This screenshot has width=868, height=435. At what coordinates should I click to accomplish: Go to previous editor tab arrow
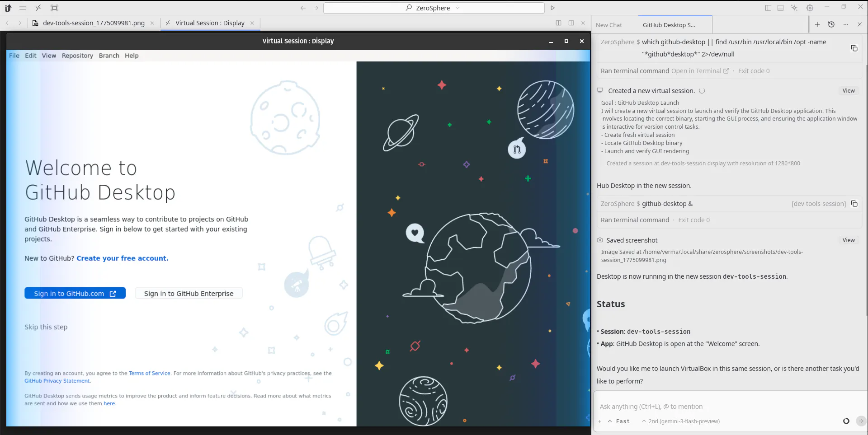point(8,23)
